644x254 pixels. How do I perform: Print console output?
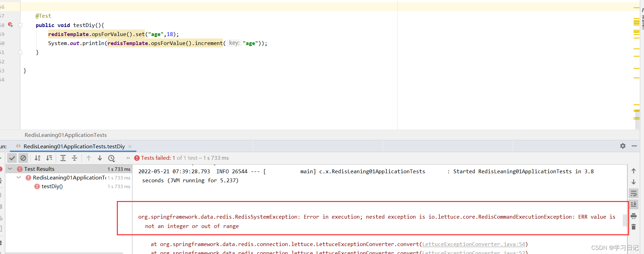[634, 216]
